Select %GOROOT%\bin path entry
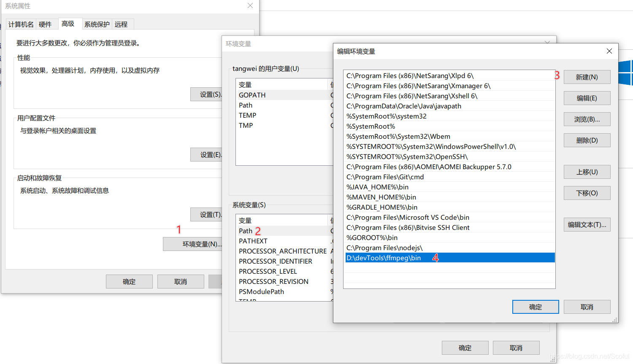The image size is (633, 364). click(450, 237)
